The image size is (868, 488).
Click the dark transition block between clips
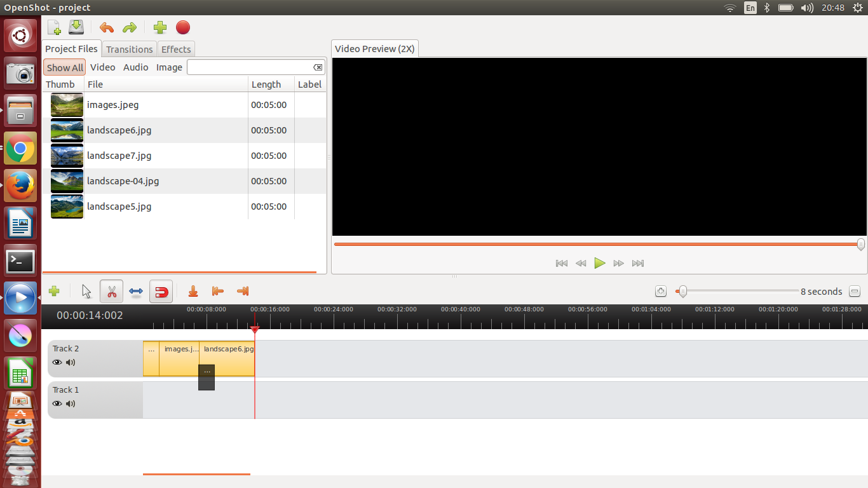(x=207, y=377)
